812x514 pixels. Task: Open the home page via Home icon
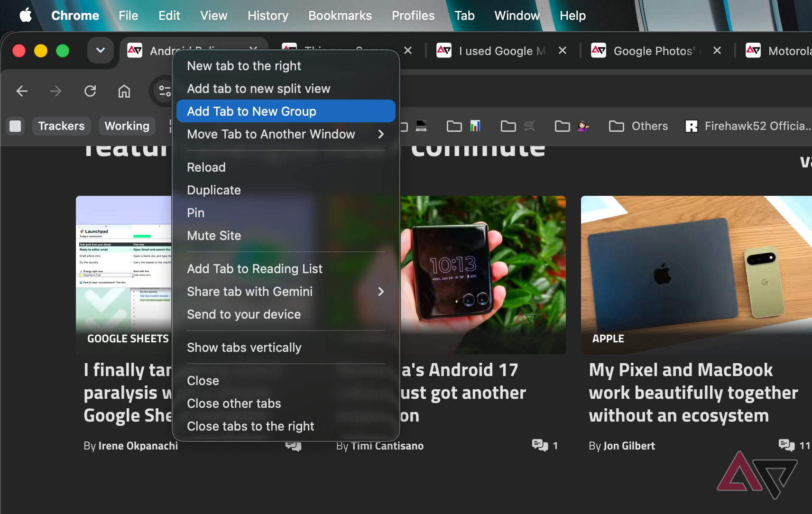pyautogui.click(x=124, y=91)
